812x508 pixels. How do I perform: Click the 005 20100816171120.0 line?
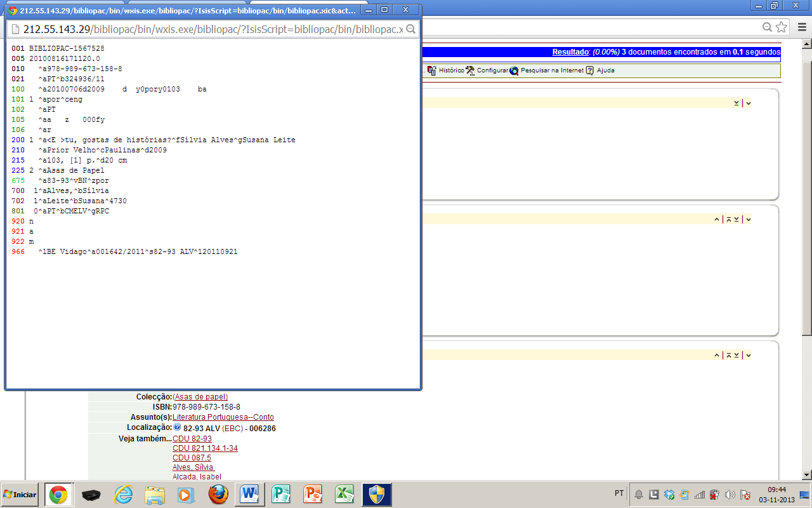pos(56,58)
